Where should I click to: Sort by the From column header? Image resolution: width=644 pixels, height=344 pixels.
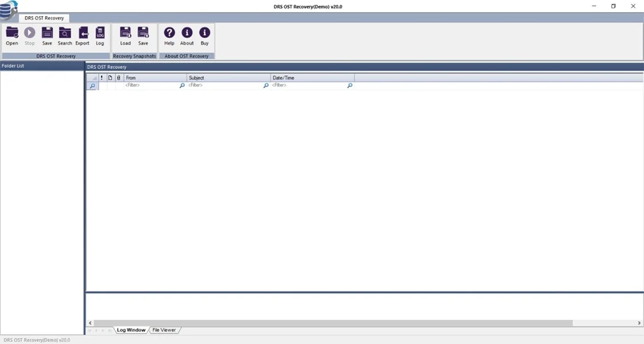coord(155,77)
